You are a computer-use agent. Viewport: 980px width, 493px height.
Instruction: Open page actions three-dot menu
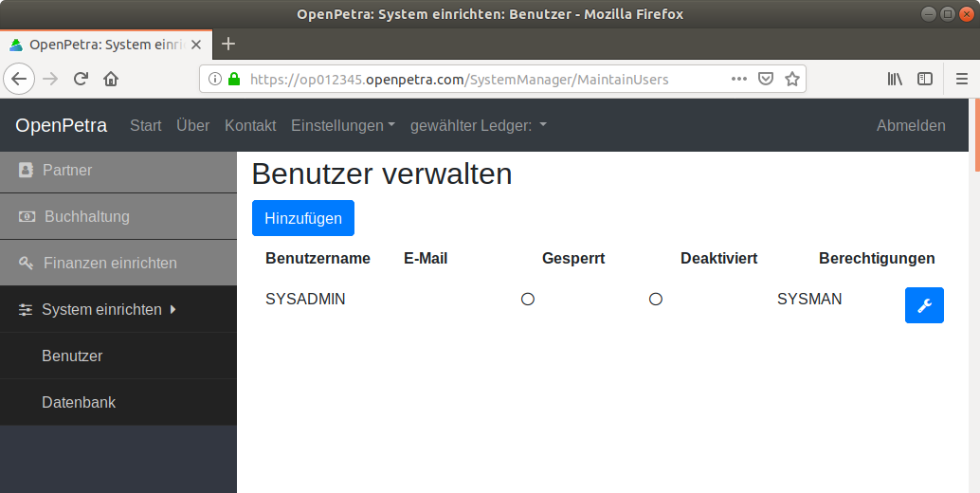click(x=738, y=79)
